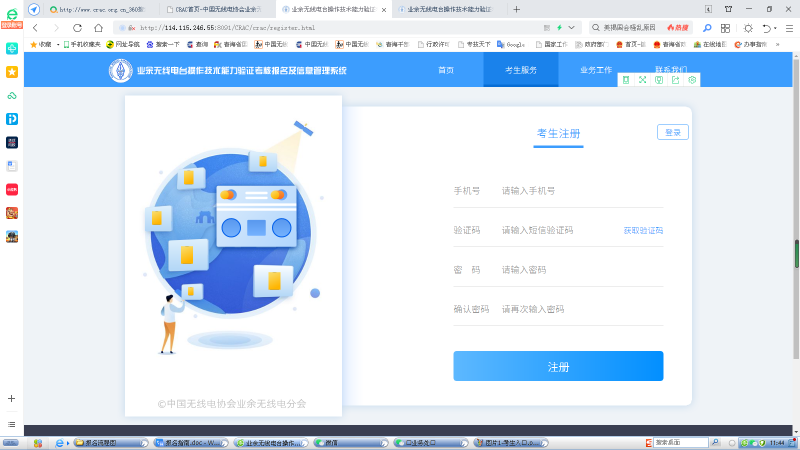
Task: Click the yellow star favorites sidebar icon
Action: [12, 72]
